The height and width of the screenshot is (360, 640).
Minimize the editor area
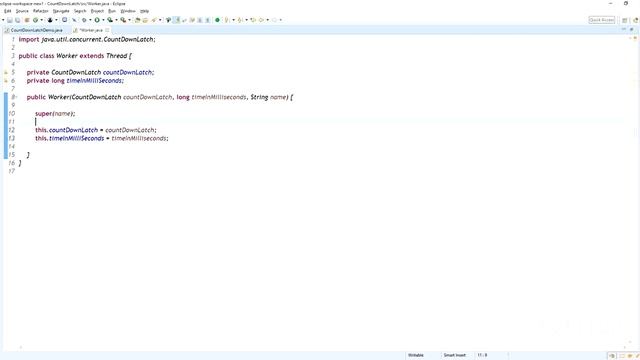click(x=623, y=29)
